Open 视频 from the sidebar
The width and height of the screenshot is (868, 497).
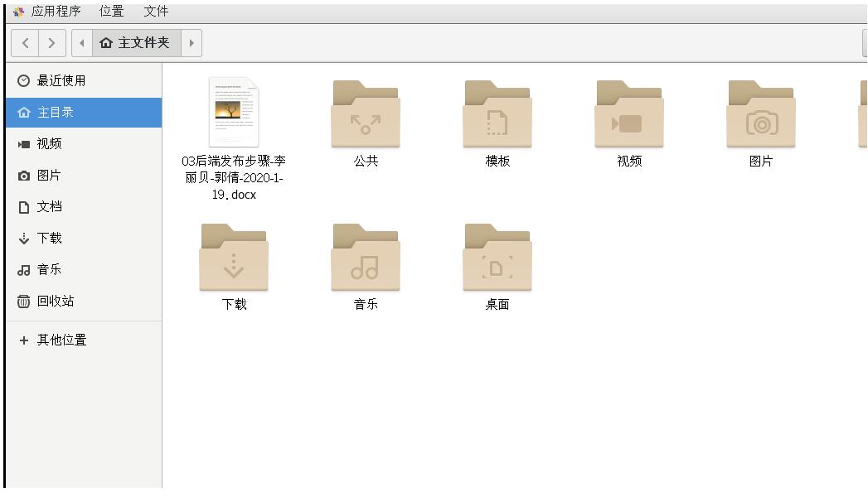pos(84,144)
